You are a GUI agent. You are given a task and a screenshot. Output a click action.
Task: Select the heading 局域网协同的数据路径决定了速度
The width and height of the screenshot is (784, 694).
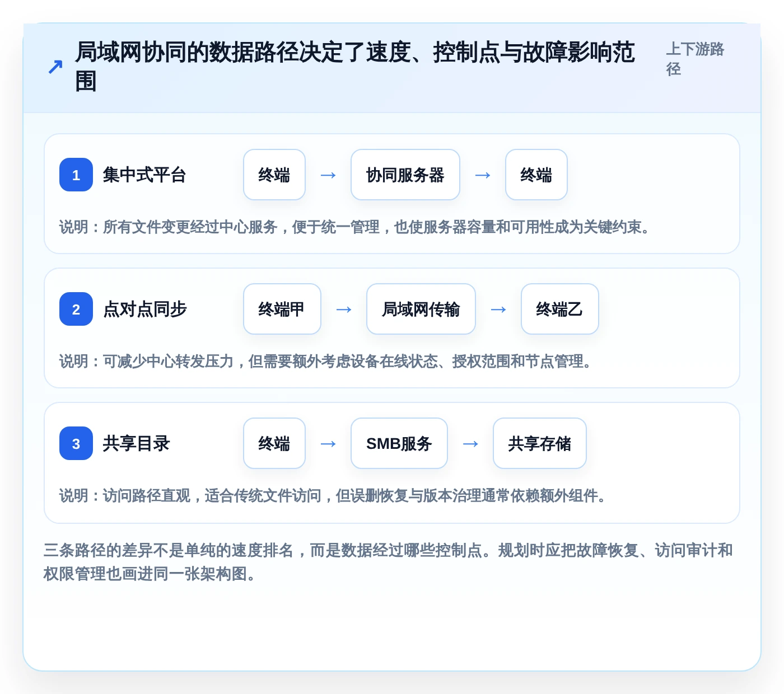[355, 67]
